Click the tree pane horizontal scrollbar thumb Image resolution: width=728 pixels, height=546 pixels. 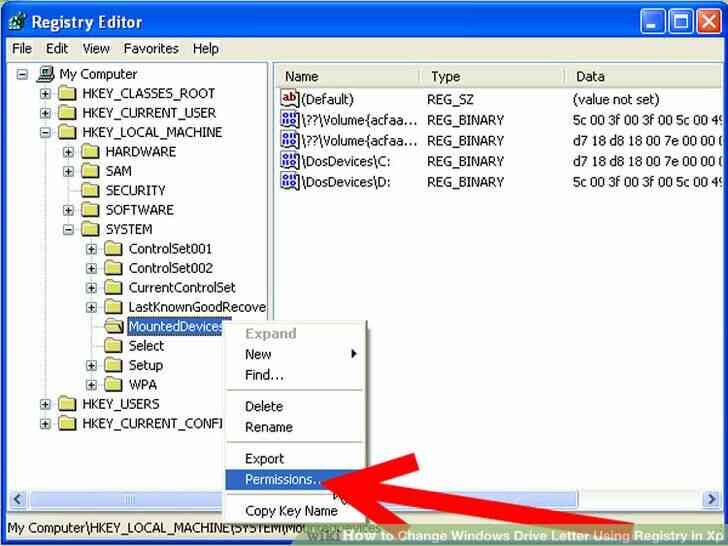click(126, 499)
